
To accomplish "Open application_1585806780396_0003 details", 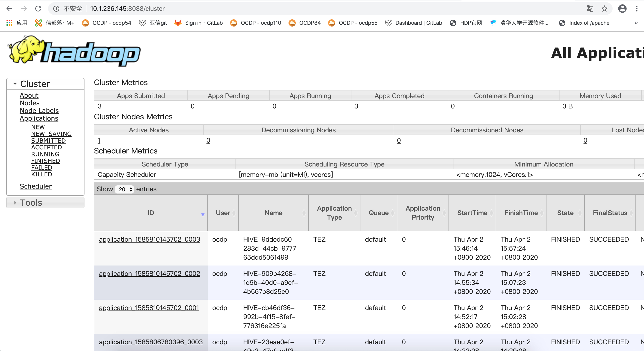I will 151,342.
